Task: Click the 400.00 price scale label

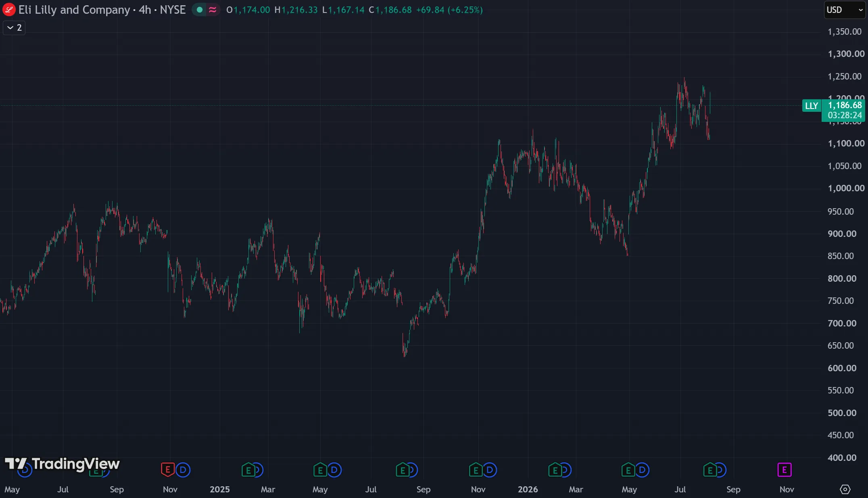Action: coord(842,458)
